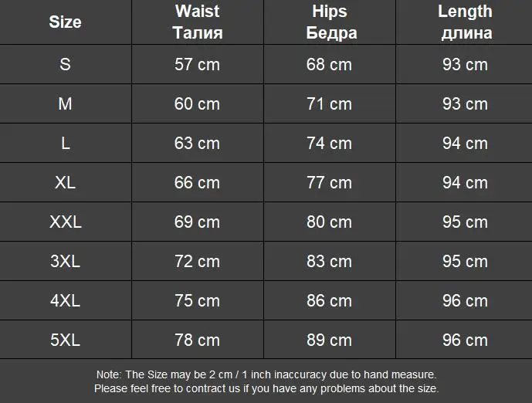Select the 89 cm hips value
The width and height of the screenshot is (532, 403).
tap(330, 340)
